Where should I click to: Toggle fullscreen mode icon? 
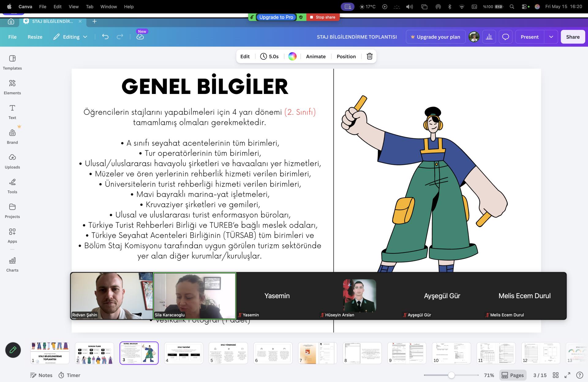pyautogui.click(x=567, y=375)
